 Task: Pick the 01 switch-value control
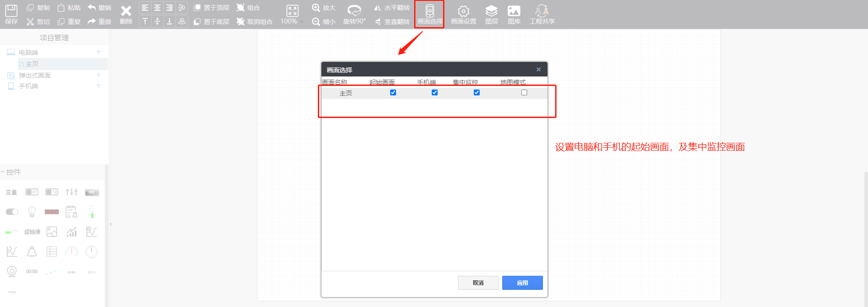click(x=32, y=192)
